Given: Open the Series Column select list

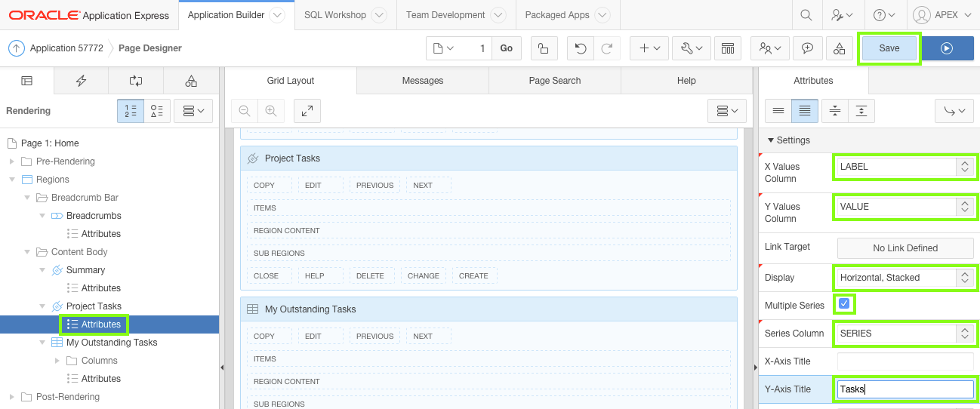Looking at the screenshot, I should (x=904, y=334).
